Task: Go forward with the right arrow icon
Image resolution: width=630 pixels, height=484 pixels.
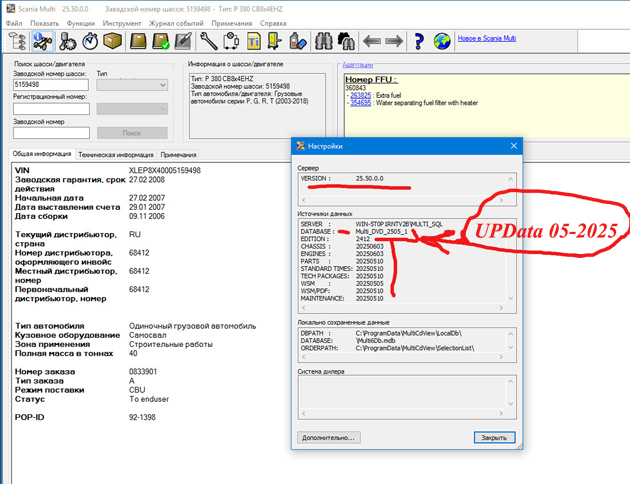Action: [x=394, y=41]
